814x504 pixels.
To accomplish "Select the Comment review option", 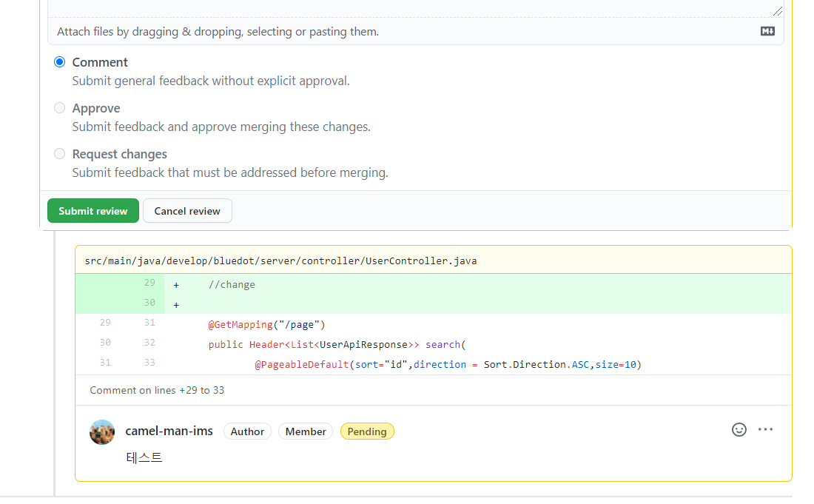I will [x=59, y=61].
